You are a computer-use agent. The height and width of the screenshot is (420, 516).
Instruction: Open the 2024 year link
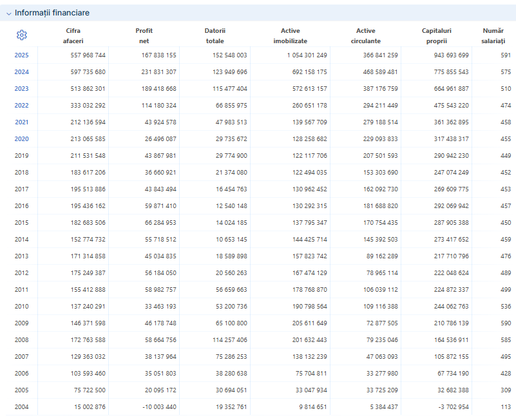click(21, 72)
